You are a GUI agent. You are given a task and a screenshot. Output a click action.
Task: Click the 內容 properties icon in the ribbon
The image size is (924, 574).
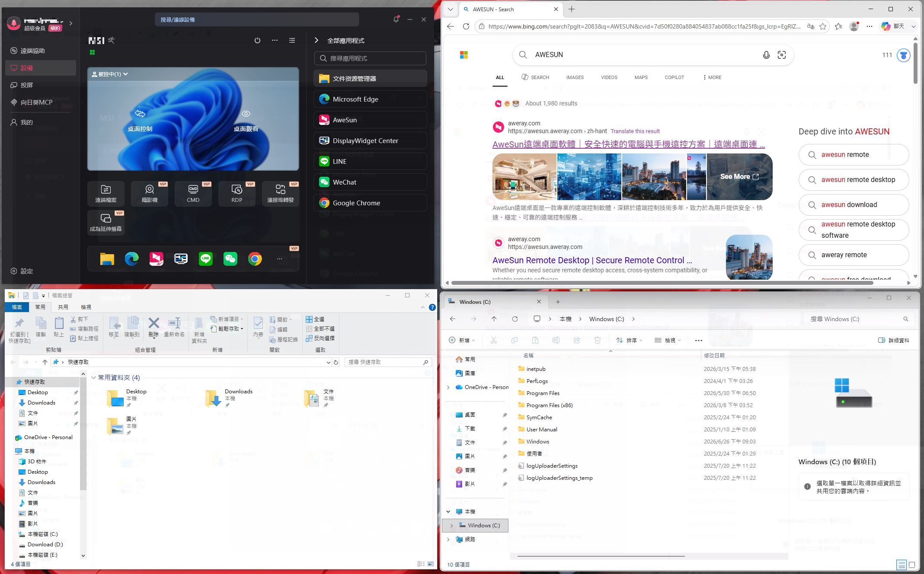pos(258,327)
